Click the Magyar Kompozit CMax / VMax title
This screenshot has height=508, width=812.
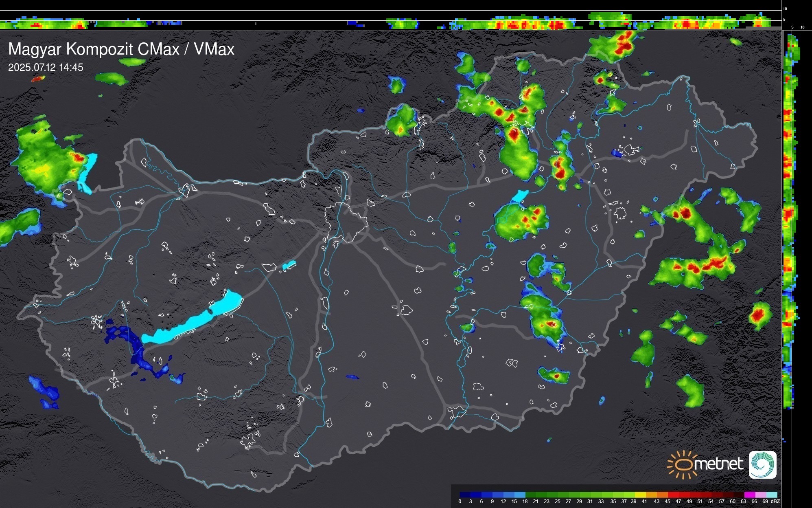click(121, 49)
